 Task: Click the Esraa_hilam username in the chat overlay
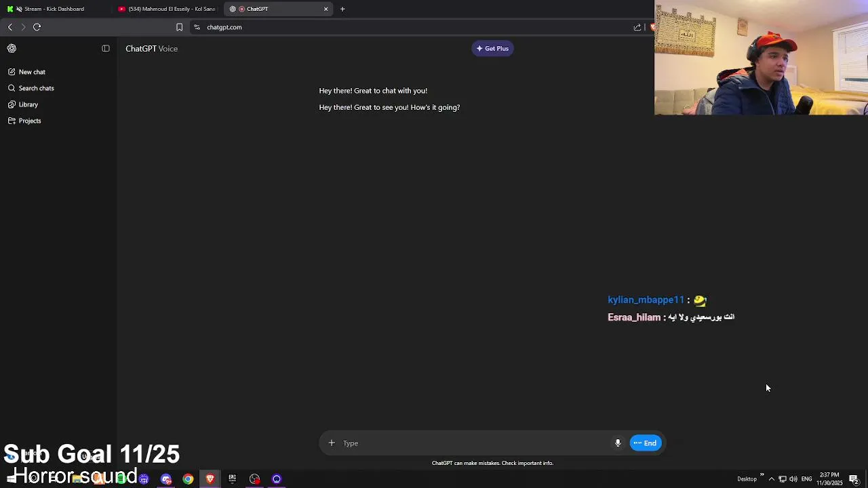tap(634, 317)
